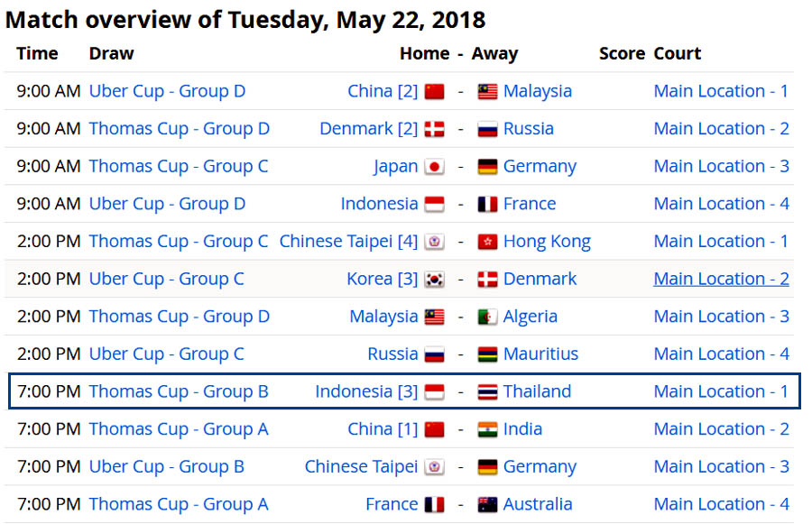This screenshot has height=524, width=812.
Task: Click the Australia flag icon
Action: [487, 505]
